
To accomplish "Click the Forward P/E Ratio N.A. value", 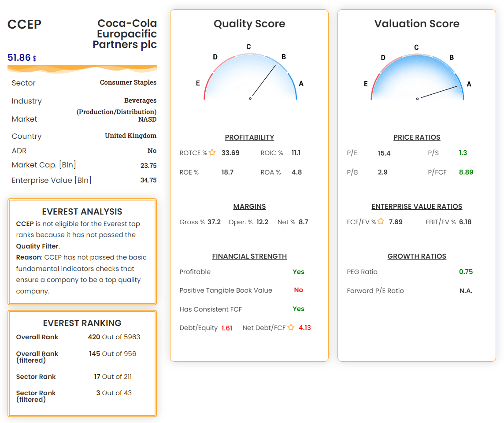I will point(466,290).
